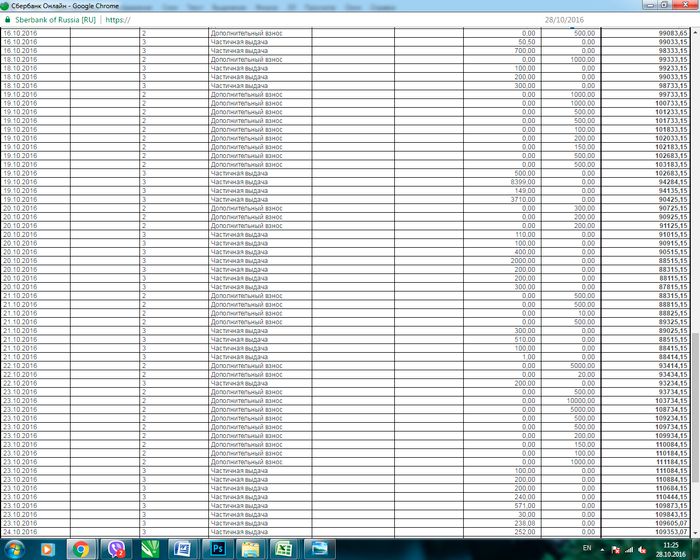
Task: Click the 28/10/2016 date in header
Action: (564, 20)
